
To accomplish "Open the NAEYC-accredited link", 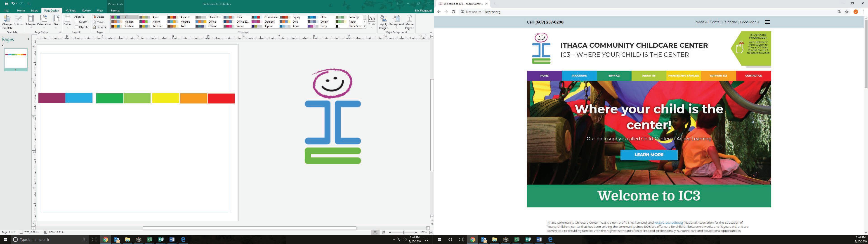I will [668, 223].
